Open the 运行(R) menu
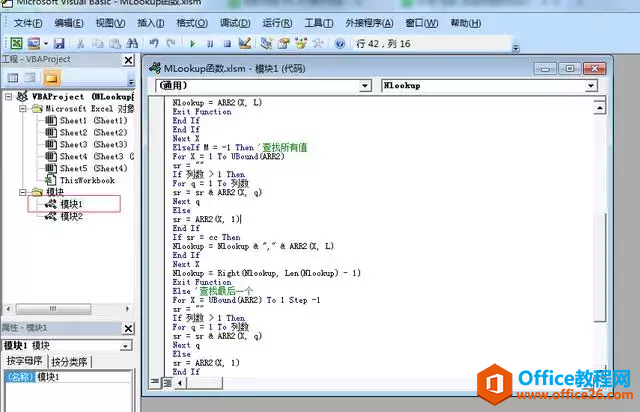 tap(277, 23)
